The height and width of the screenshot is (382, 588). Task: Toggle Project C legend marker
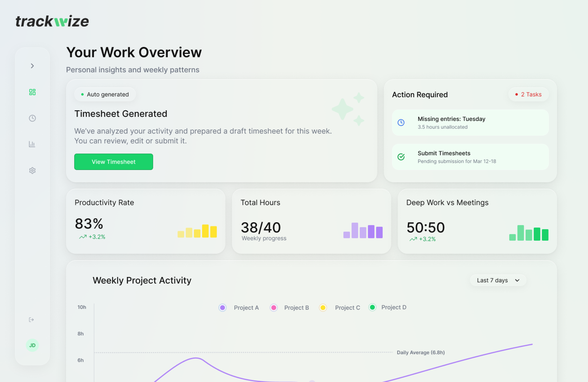[323, 308]
